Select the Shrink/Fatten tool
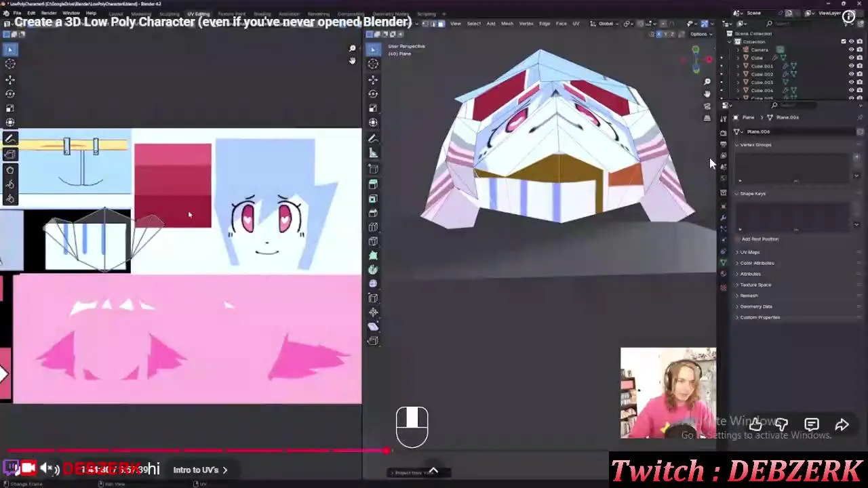 click(373, 312)
